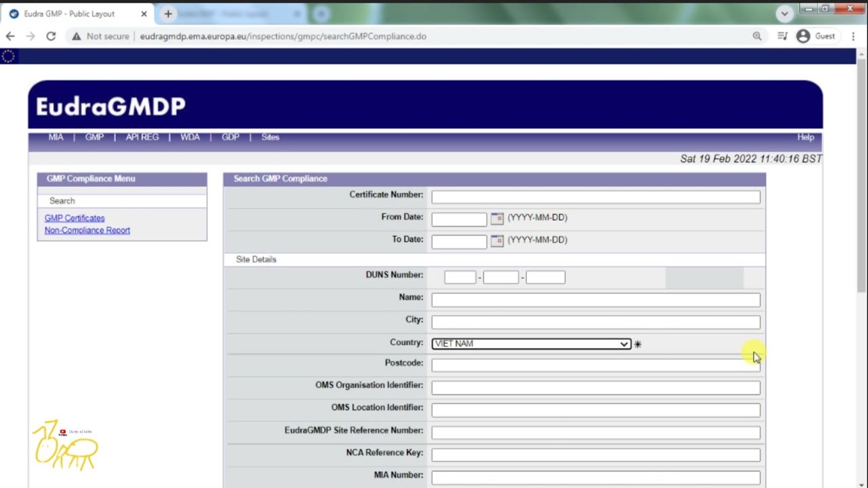
Task: Reload the page with the refresh icon
Action: [51, 36]
